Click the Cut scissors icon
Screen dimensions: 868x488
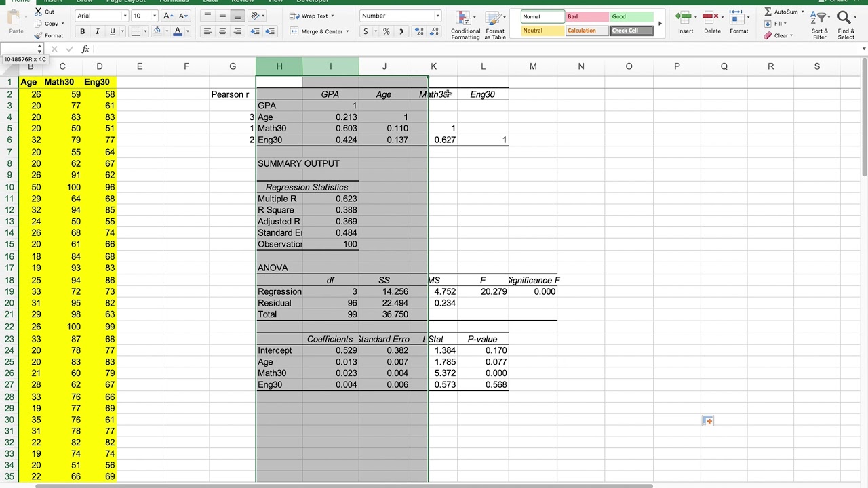39,12
